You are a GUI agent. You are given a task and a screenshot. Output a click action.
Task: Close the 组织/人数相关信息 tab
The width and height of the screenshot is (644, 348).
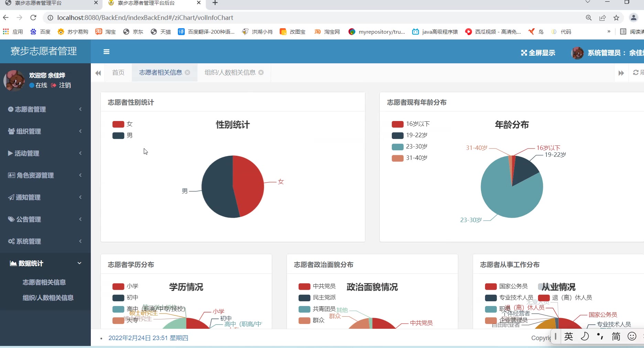coord(261,73)
